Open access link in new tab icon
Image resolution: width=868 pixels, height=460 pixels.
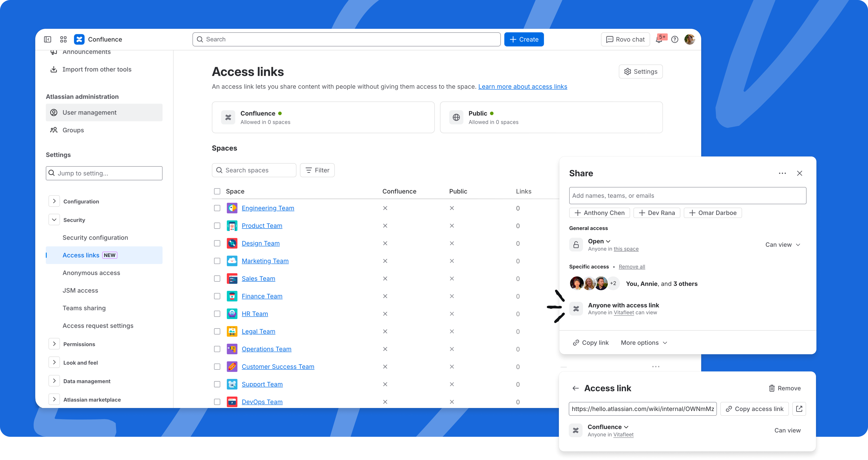[799, 409]
